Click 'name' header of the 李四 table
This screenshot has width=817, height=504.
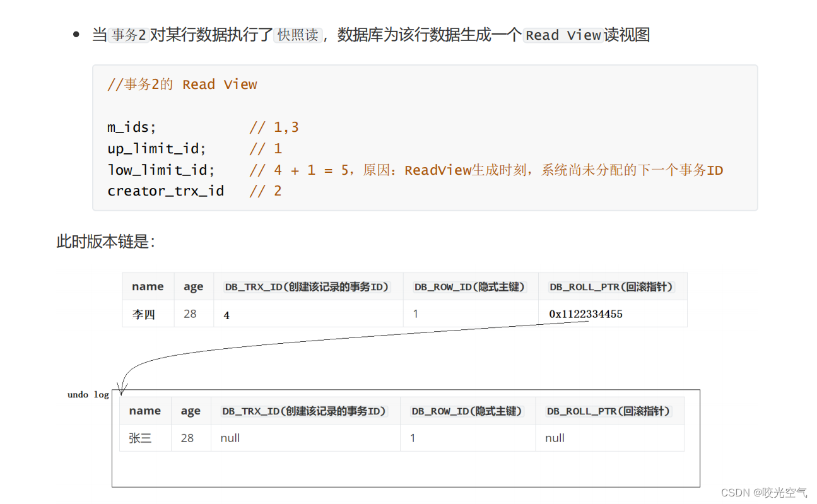(x=148, y=286)
